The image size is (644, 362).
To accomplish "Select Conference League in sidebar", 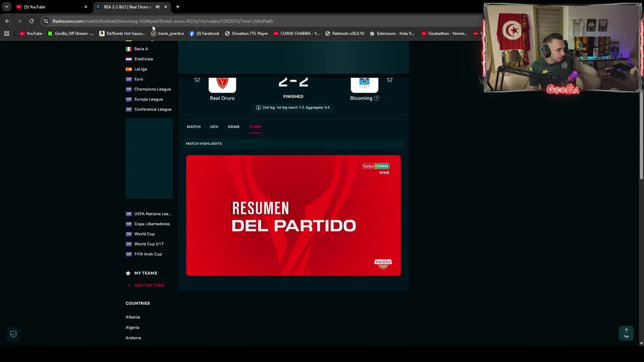I will click(x=152, y=109).
